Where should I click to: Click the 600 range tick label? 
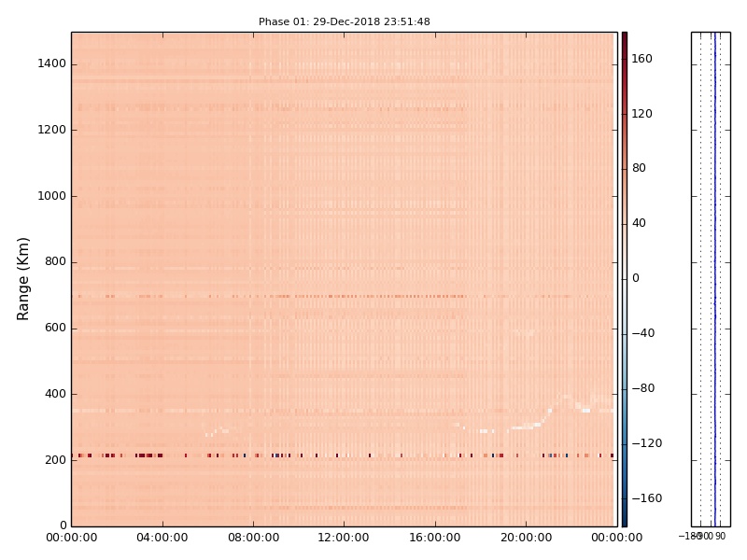[55, 328]
